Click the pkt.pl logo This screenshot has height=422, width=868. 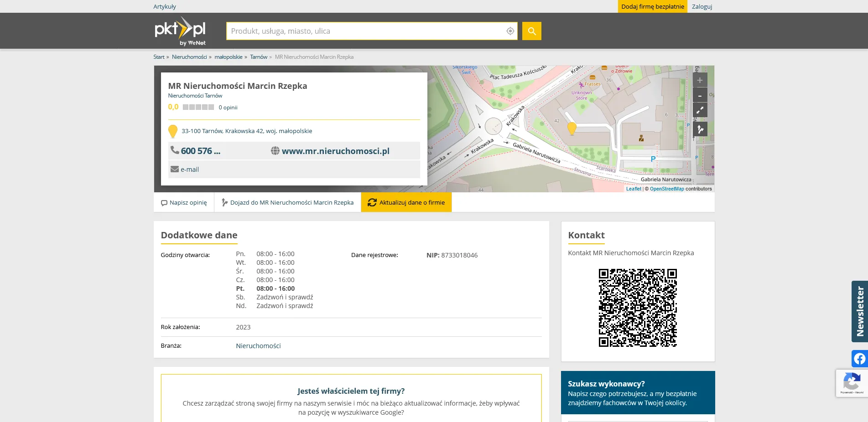coord(180,31)
